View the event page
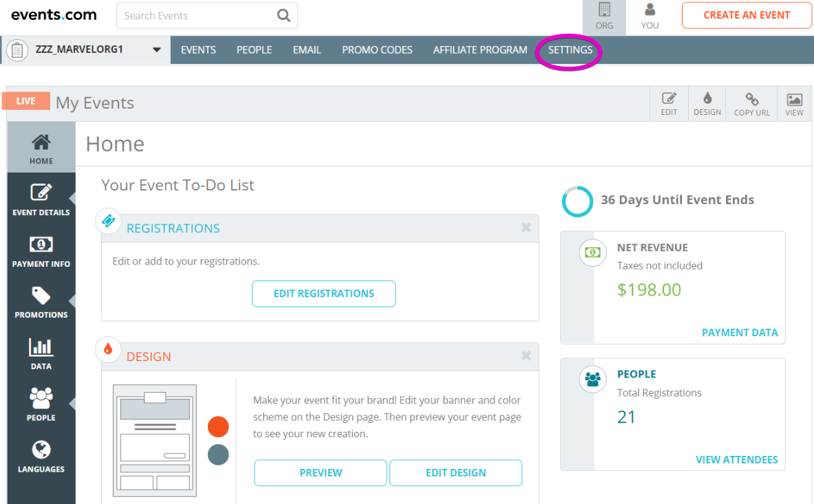 pos(794,104)
